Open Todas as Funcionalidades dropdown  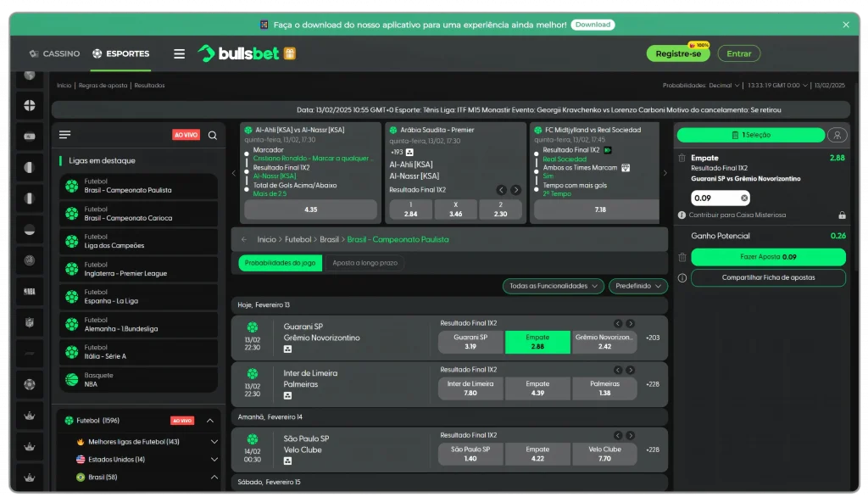(553, 286)
